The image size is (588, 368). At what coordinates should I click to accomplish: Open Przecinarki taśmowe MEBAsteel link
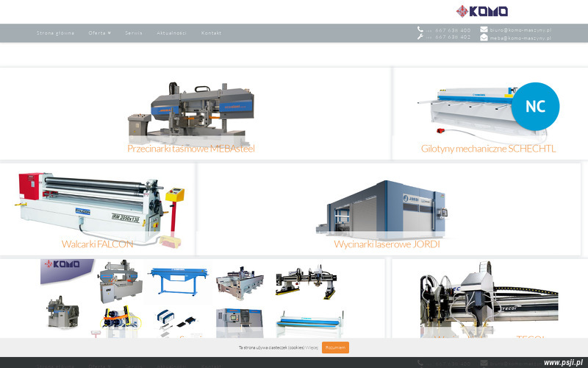[x=191, y=149]
